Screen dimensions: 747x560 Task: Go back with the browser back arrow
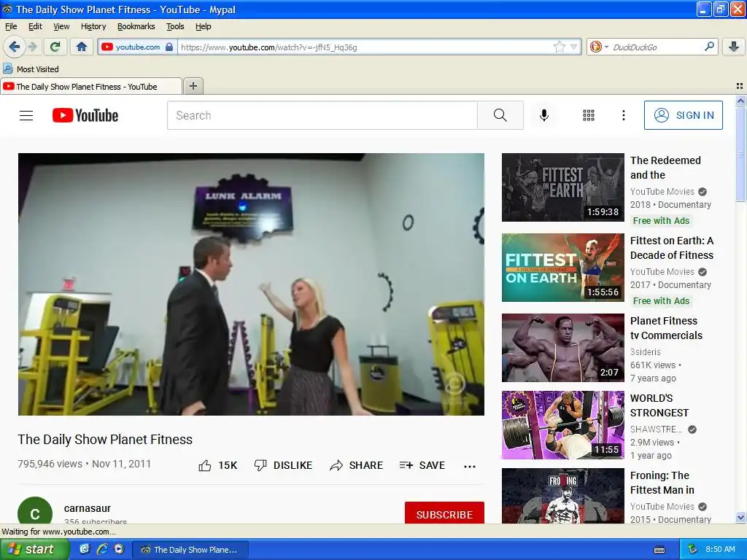(x=15, y=47)
